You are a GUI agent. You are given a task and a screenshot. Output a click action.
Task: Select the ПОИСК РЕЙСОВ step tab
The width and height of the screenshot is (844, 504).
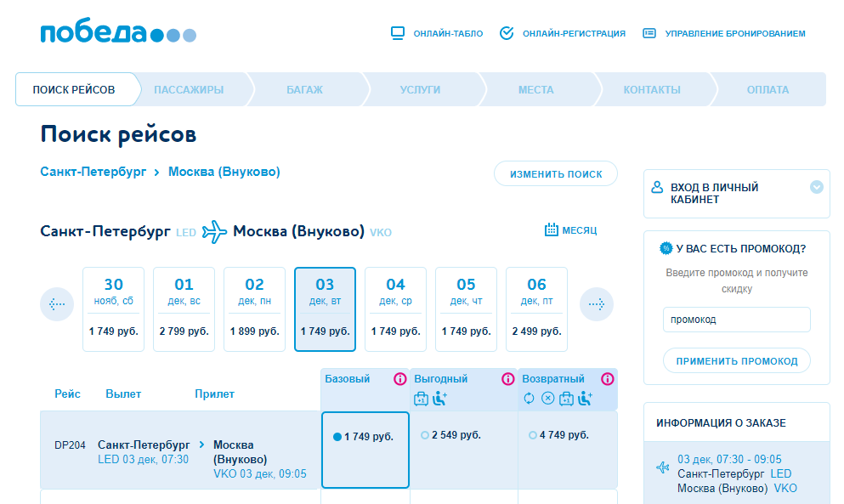coord(74,89)
